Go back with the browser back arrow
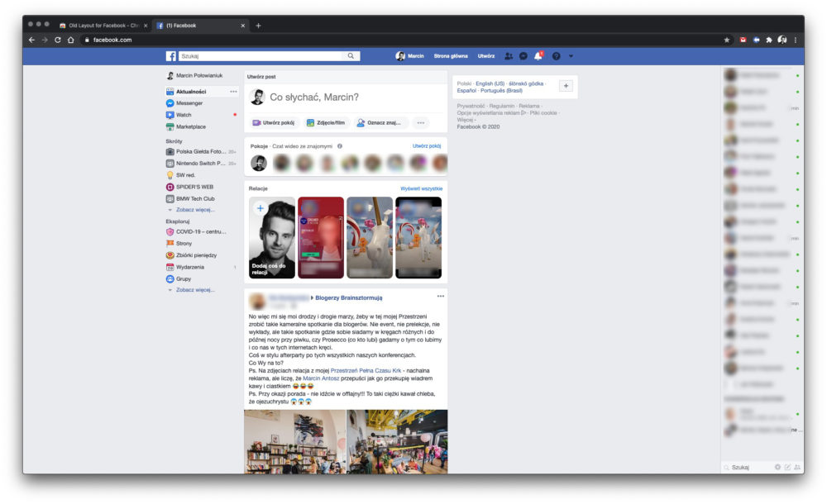 click(x=31, y=40)
